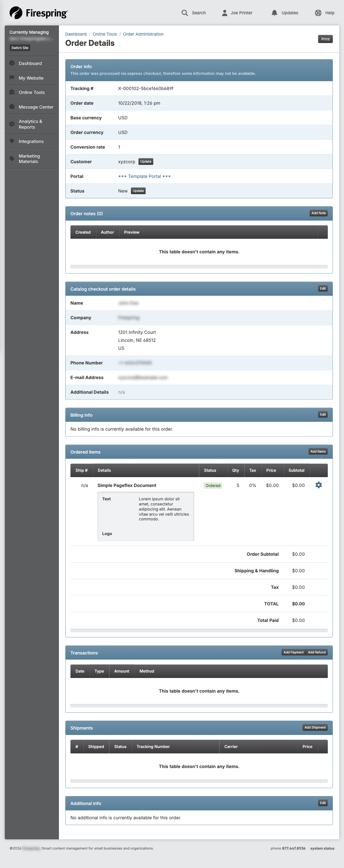Viewport: 344px width, 868px height.
Task: Sort order notes by Created column
Action: click(83, 232)
